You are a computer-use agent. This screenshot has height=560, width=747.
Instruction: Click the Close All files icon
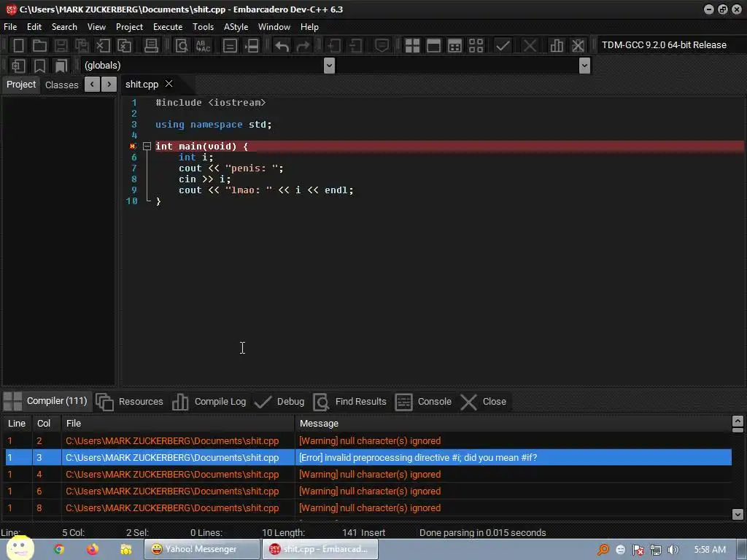pos(124,46)
